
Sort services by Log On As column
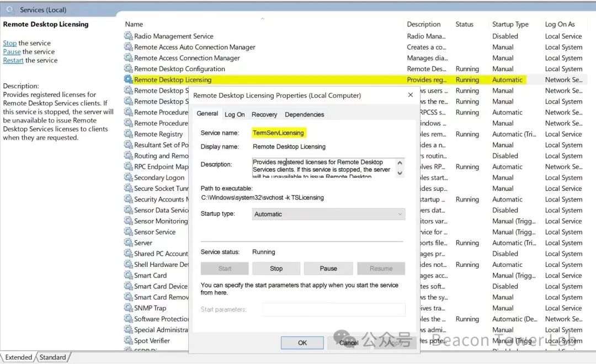[560, 24]
